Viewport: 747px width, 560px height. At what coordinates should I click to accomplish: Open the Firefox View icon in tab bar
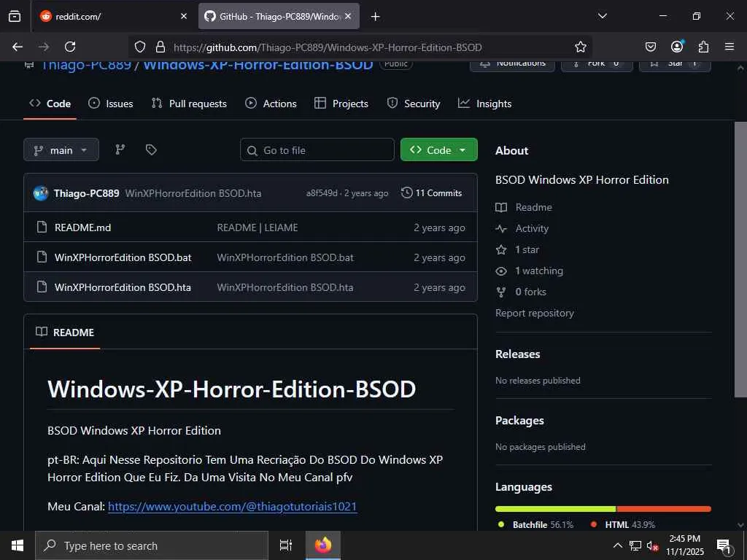[15, 16]
